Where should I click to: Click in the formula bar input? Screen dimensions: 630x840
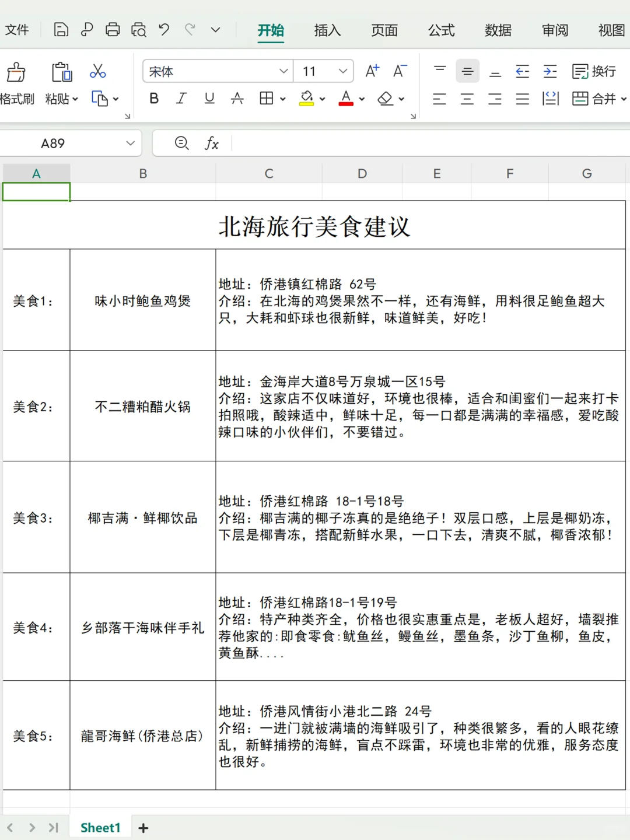(430, 143)
